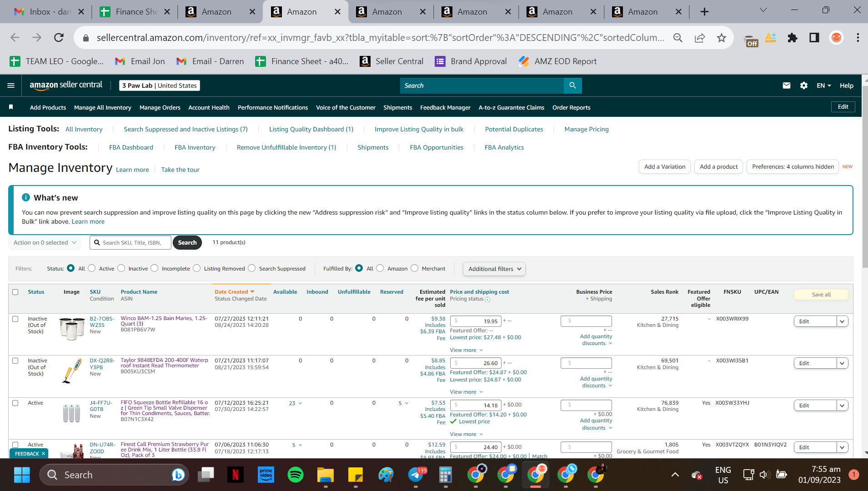Expand the Additional filters dropdown

point(494,269)
